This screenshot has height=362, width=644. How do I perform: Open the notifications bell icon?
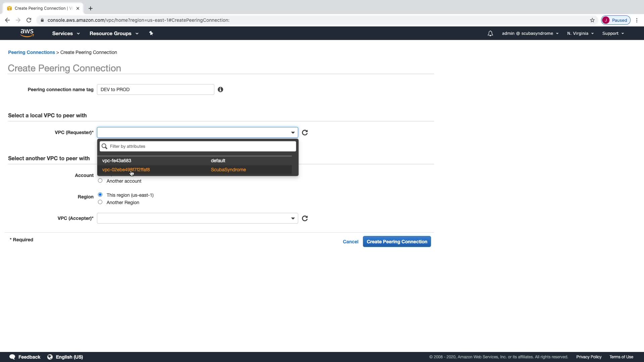point(490,34)
